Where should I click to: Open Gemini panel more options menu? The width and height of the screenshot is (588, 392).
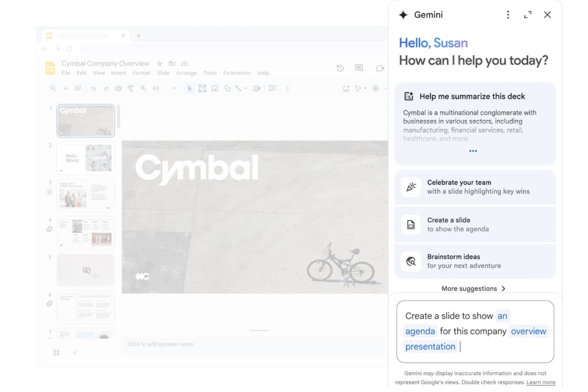point(508,15)
